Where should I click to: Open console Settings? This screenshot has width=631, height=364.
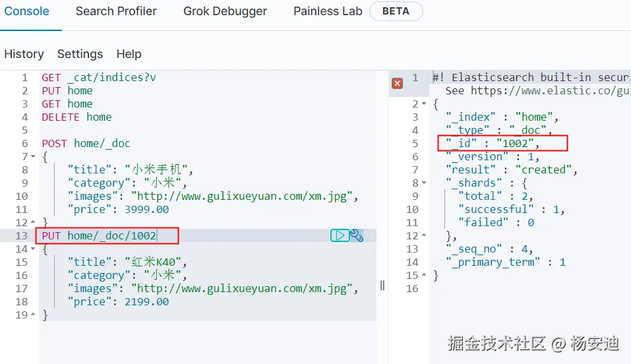[x=80, y=54]
